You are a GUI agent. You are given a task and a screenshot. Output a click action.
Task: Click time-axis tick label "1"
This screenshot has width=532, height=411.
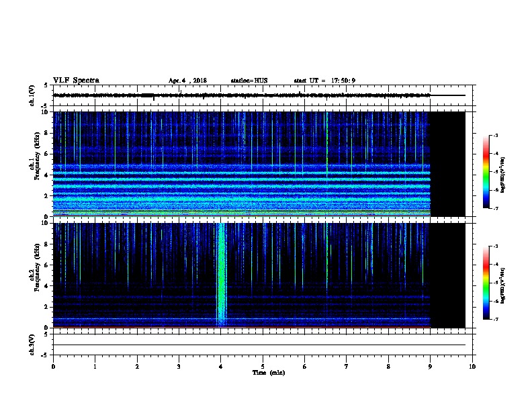click(95, 367)
